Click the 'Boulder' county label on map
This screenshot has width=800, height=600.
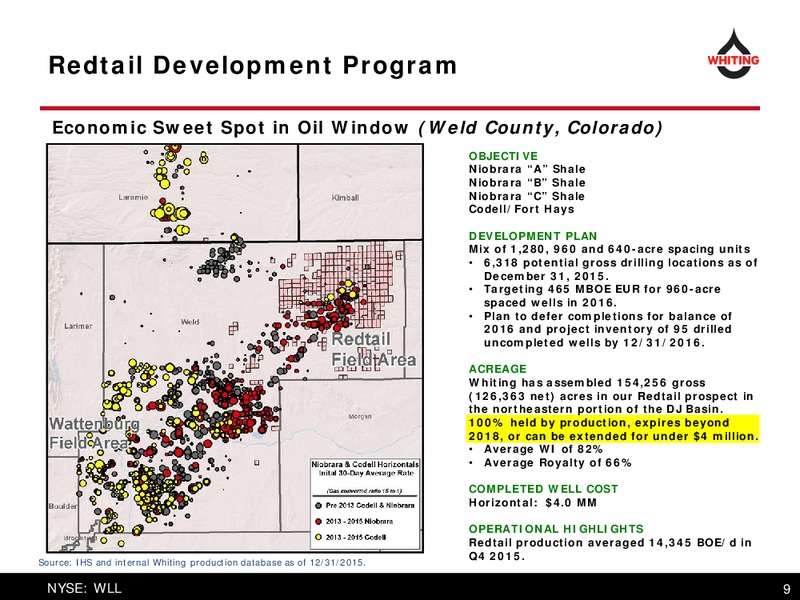pos(63,506)
